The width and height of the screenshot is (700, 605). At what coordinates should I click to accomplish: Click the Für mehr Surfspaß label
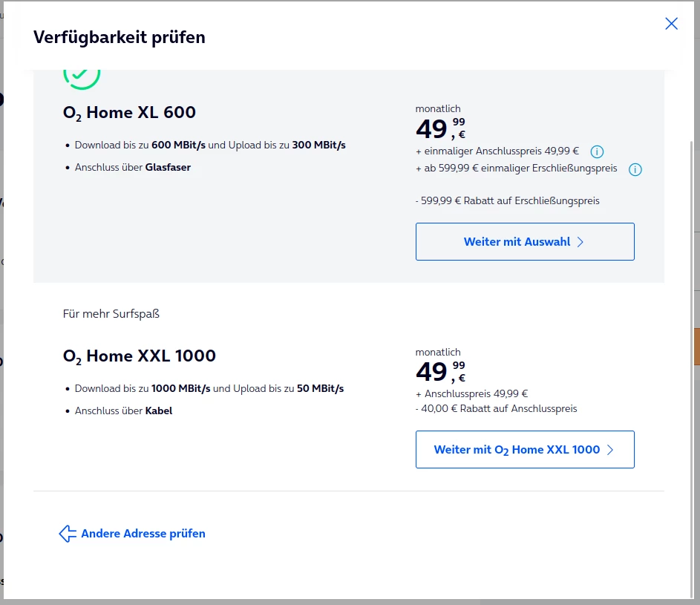tap(111, 313)
